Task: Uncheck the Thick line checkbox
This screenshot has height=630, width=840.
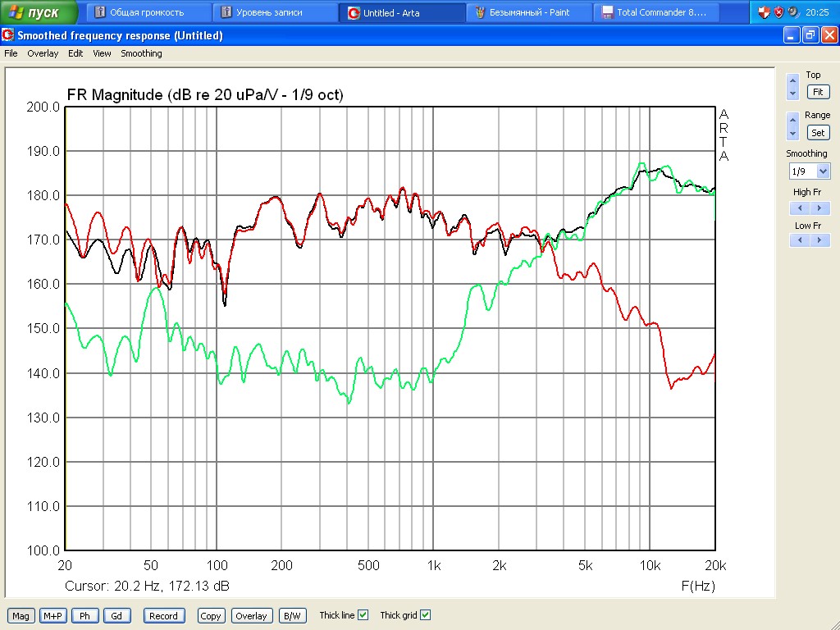Action: pyautogui.click(x=363, y=615)
